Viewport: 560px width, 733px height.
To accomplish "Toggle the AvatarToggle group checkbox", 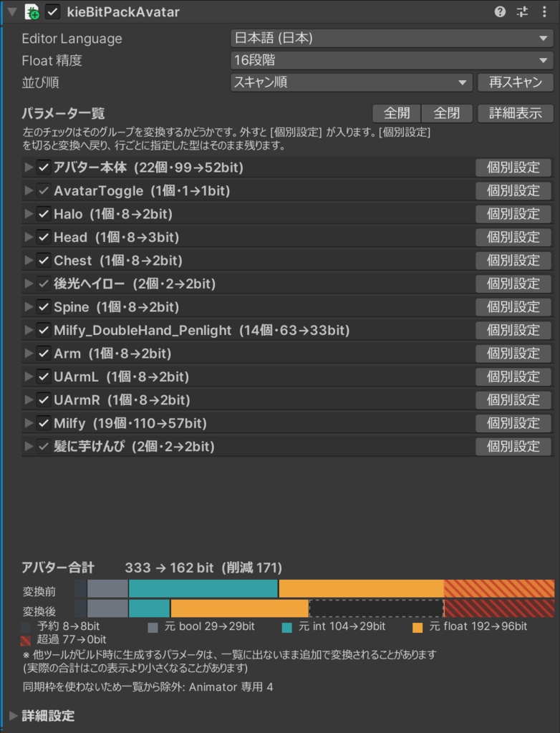I will tap(44, 190).
